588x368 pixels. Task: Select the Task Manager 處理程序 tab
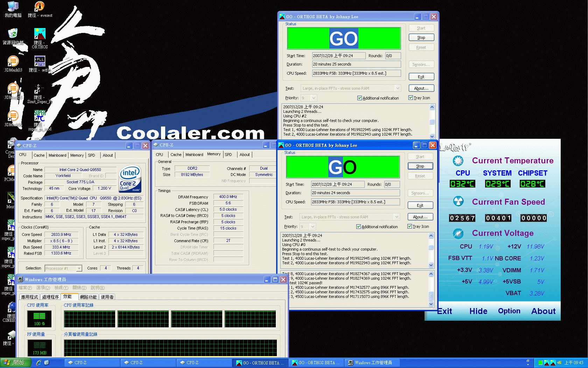[x=50, y=297]
